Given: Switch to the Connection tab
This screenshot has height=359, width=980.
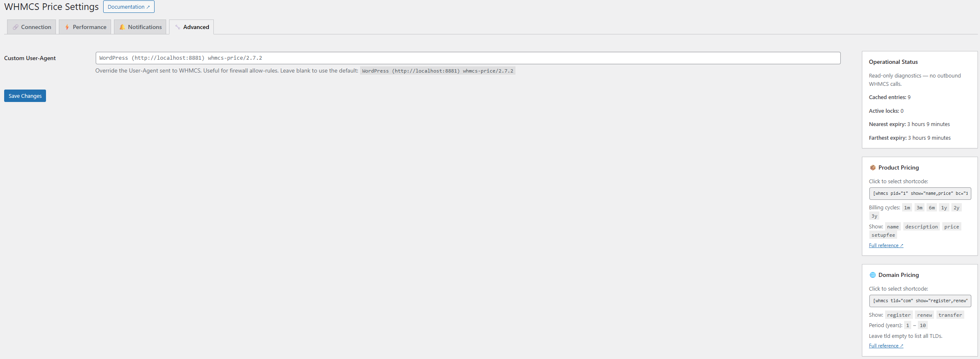Looking at the screenshot, I should click(x=31, y=27).
